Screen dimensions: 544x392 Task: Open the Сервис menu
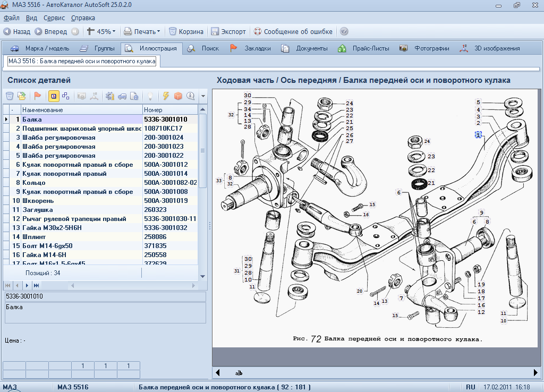pos(54,18)
